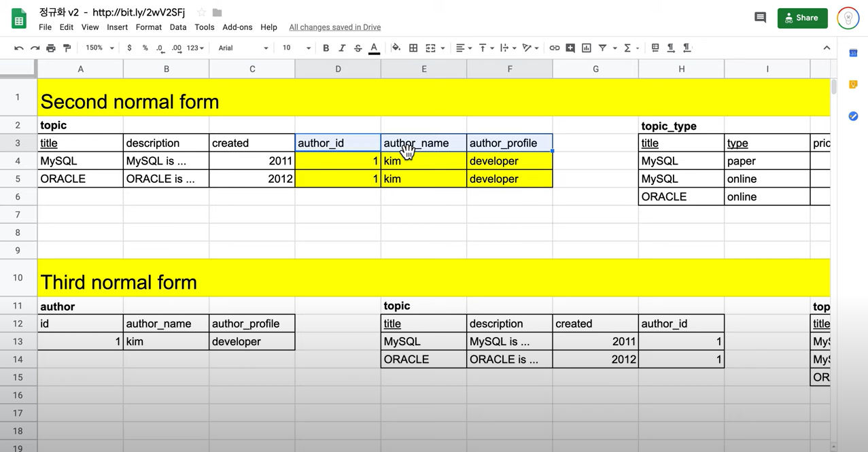
Task: Create a filter
Action: (602, 48)
